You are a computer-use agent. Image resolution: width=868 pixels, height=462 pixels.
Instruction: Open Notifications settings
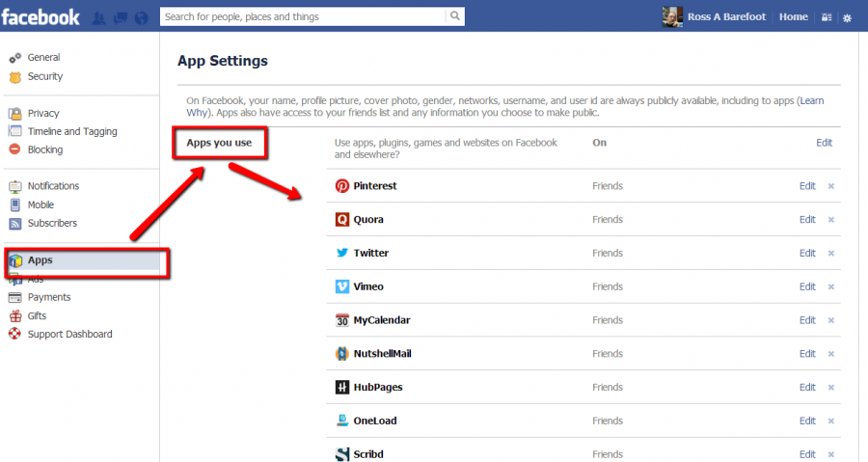point(54,186)
